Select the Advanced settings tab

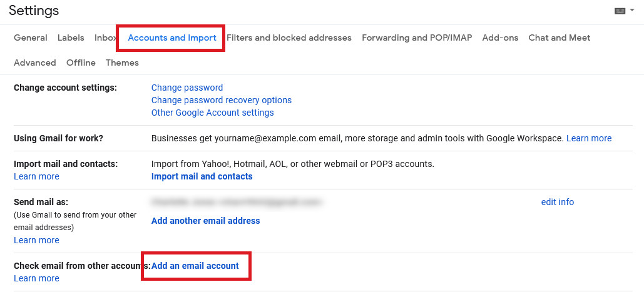(x=35, y=63)
